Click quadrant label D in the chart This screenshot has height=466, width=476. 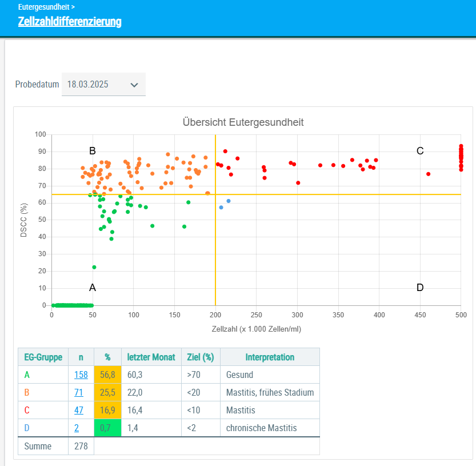(x=420, y=288)
